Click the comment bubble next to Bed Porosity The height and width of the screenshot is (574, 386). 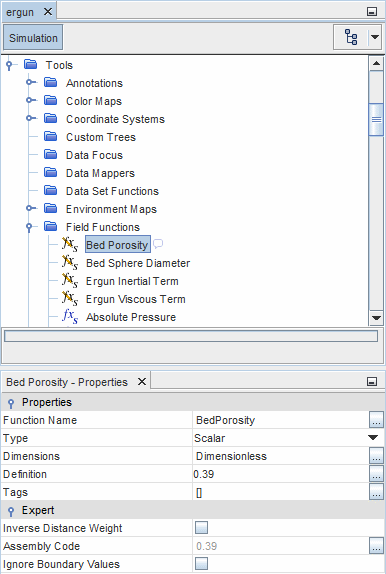coord(158,244)
